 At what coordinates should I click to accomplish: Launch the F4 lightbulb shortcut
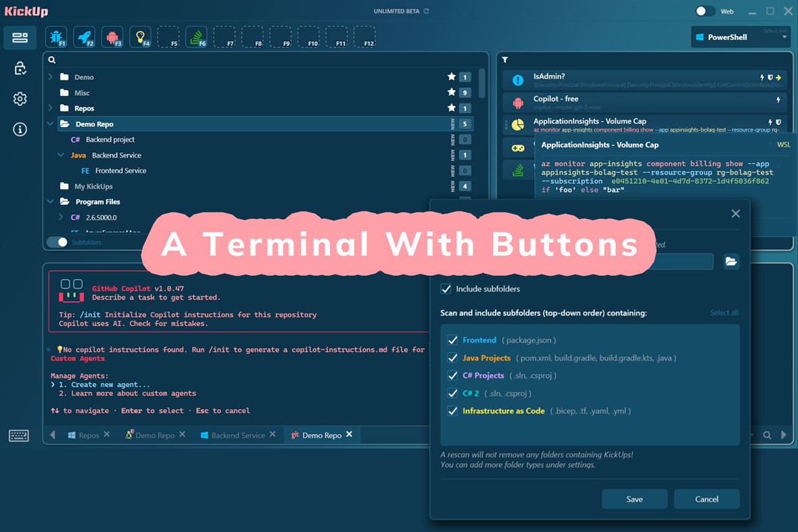point(141,37)
